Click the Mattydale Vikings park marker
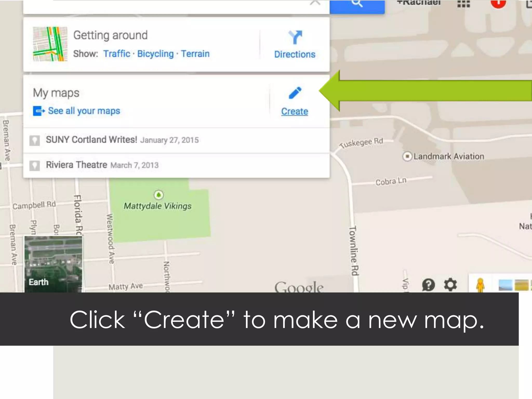 pos(159,195)
